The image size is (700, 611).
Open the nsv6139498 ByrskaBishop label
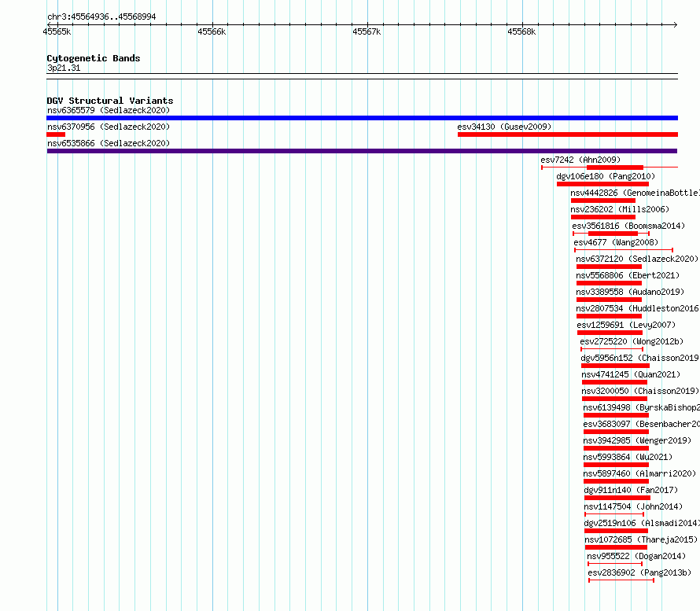641,407
